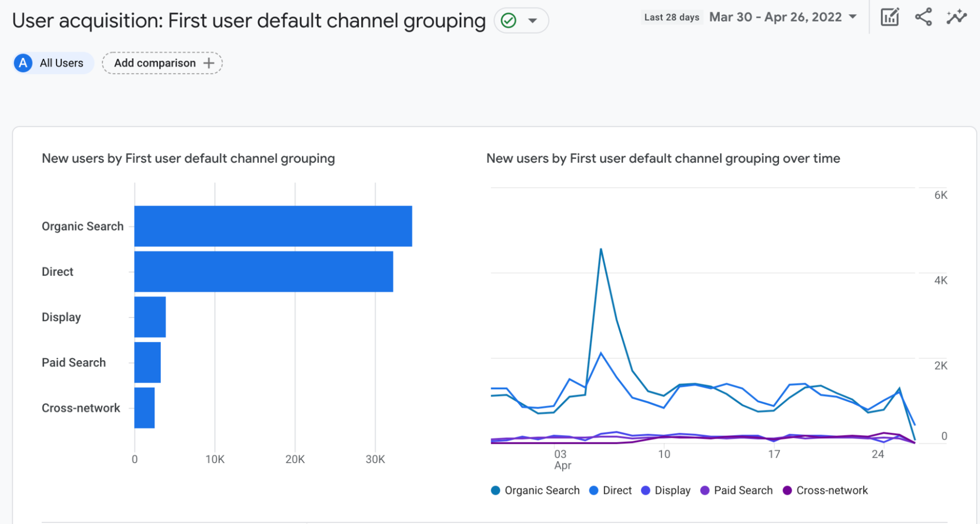Image resolution: width=980 pixels, height=524 pixels.
Task: Click the 20K axis label on bar chart
Action: pyautogui.click(x=295, y=459)
